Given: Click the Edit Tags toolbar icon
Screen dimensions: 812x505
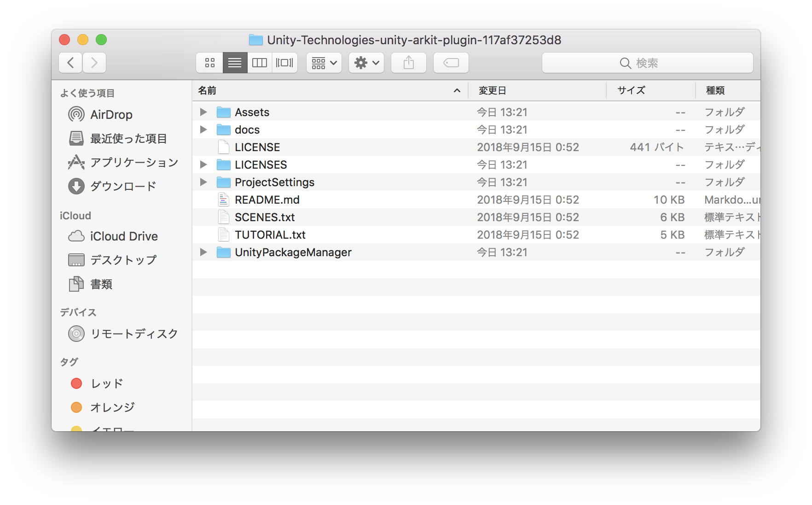Looking at the screenshot, I should pyautogui.click(x=451, y=63).
